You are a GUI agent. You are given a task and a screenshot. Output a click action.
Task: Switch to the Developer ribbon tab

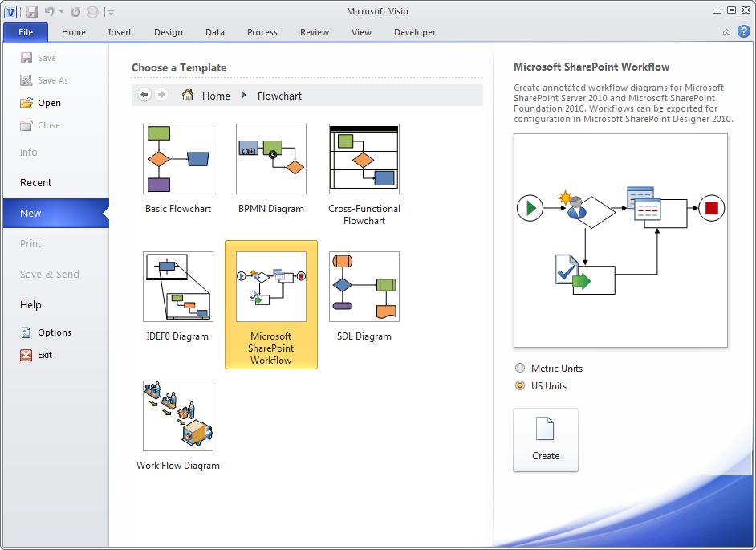(x=415, y=32)
